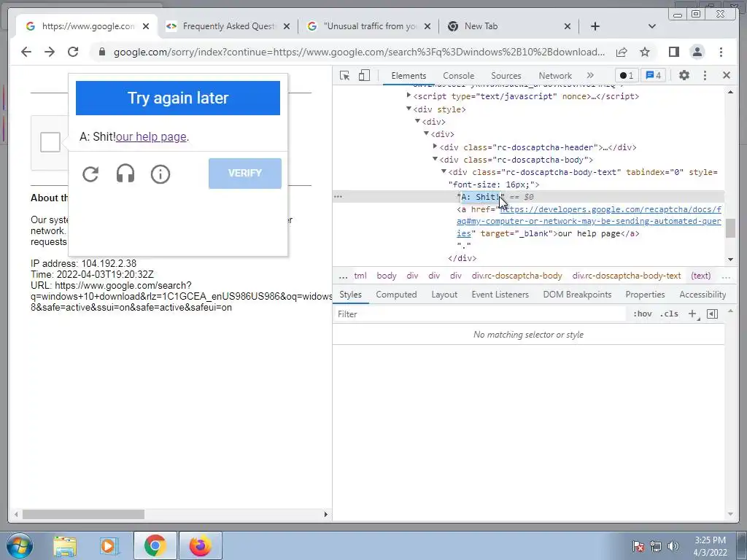The image size is (747, 560).
Task: Open the Event Listeners pane tab
Action: (500, 295)
